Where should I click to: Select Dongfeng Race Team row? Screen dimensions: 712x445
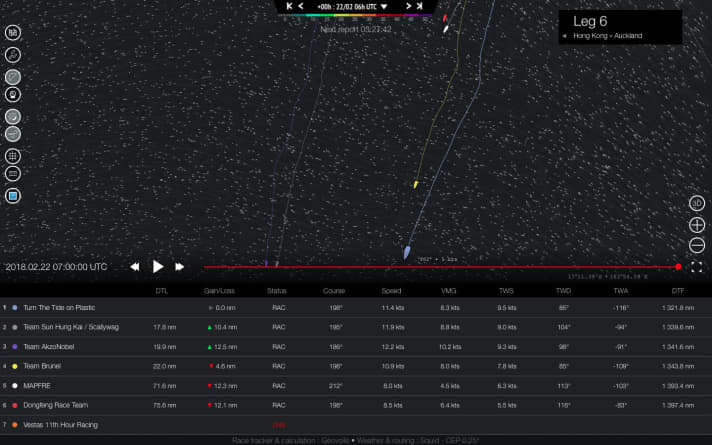point(356,405)
